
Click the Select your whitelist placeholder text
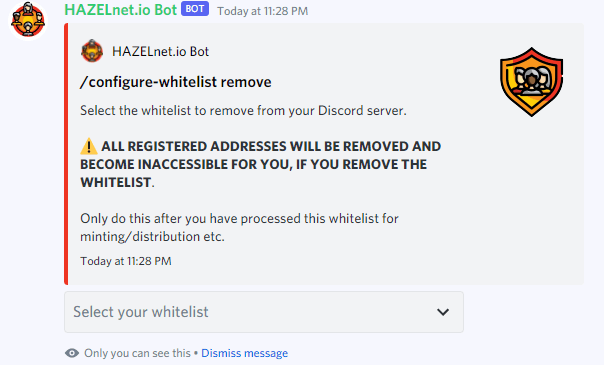tap(141, 312)
